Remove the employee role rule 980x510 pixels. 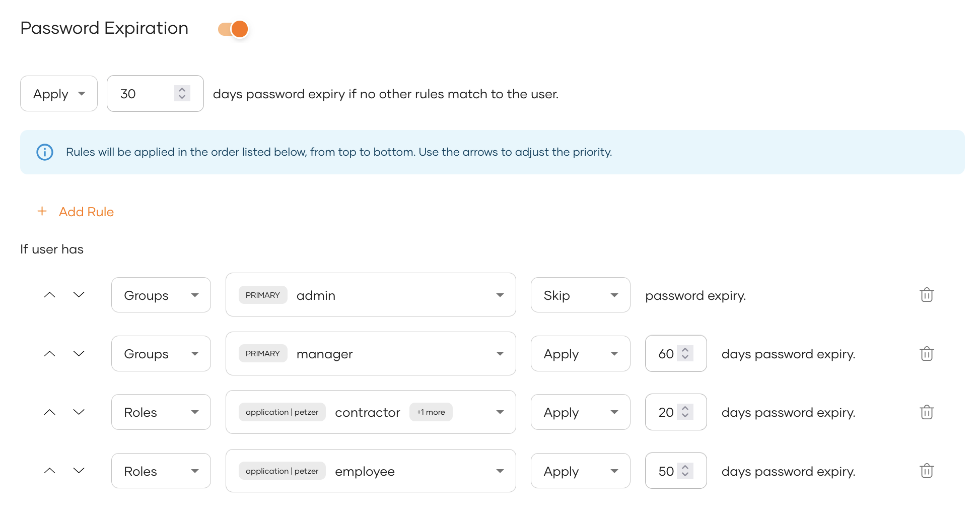[927, 471]
